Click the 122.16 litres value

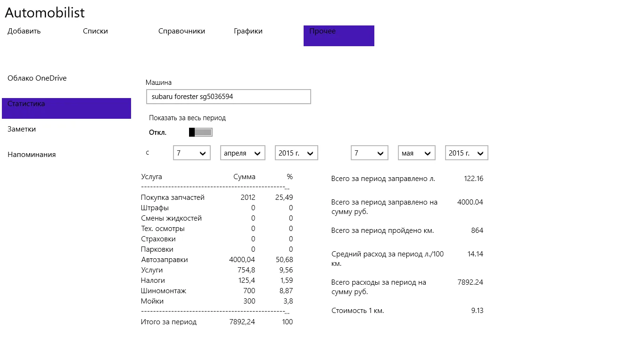[474, 179]
